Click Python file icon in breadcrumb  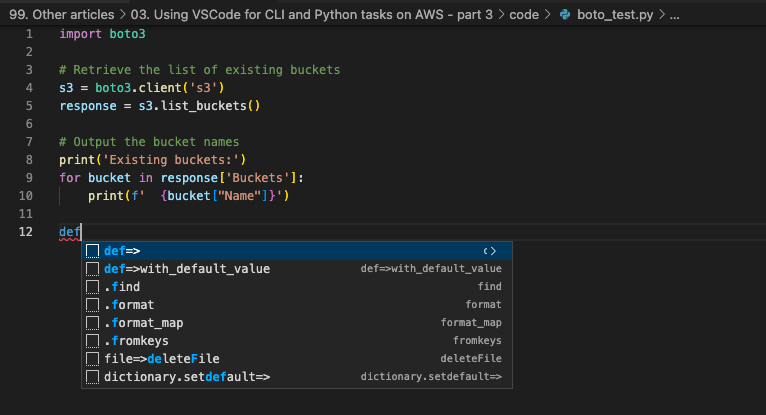pos(565,15)
